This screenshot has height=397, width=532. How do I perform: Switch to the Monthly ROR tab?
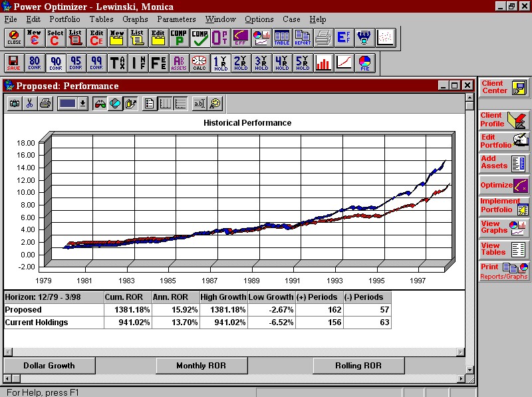click(x=200, y=365)
